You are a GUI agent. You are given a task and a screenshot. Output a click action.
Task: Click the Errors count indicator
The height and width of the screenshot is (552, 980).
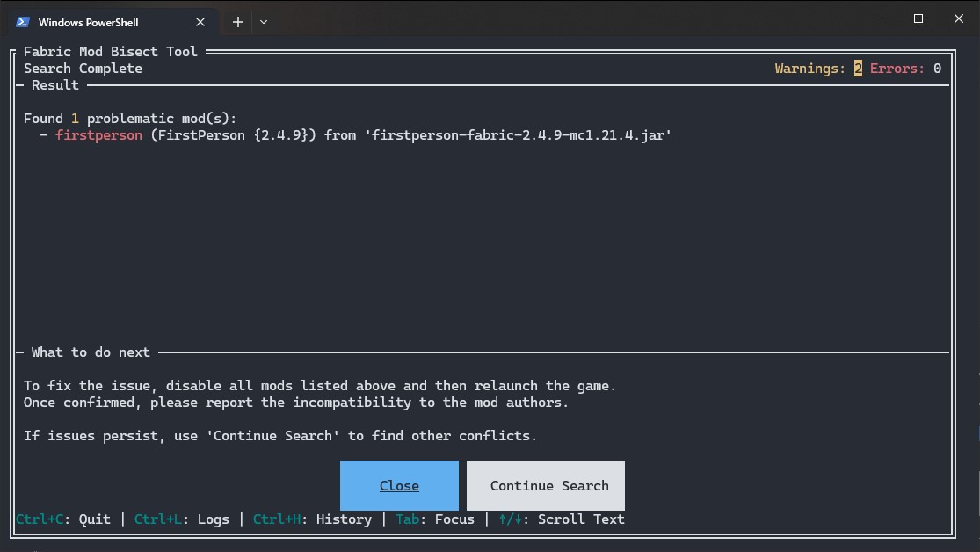point(905,69)
